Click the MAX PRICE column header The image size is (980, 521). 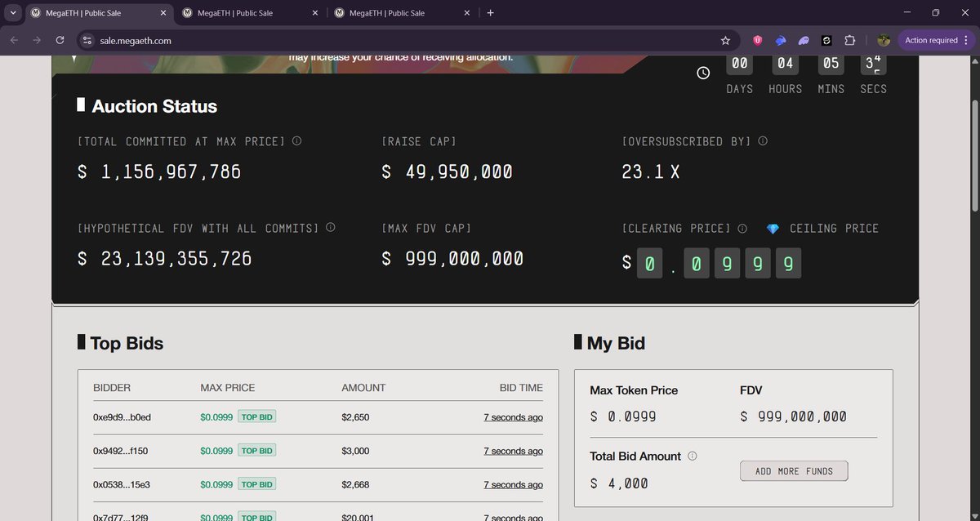coord(228,388)
